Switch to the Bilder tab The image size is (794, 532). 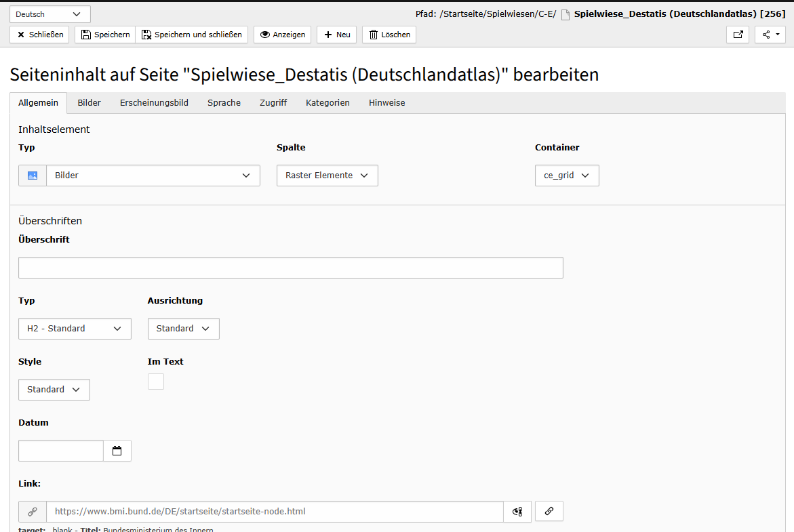[89, 103]
